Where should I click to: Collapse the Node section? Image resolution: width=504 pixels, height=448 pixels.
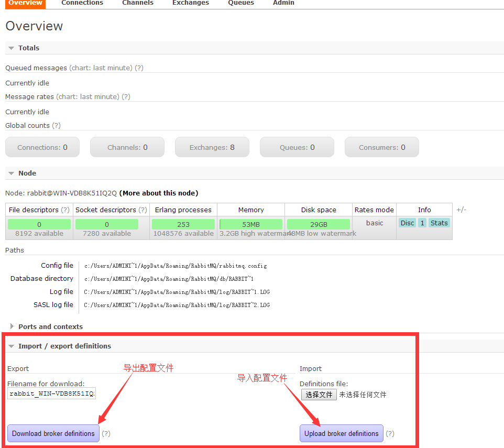[x=27, y=173]
